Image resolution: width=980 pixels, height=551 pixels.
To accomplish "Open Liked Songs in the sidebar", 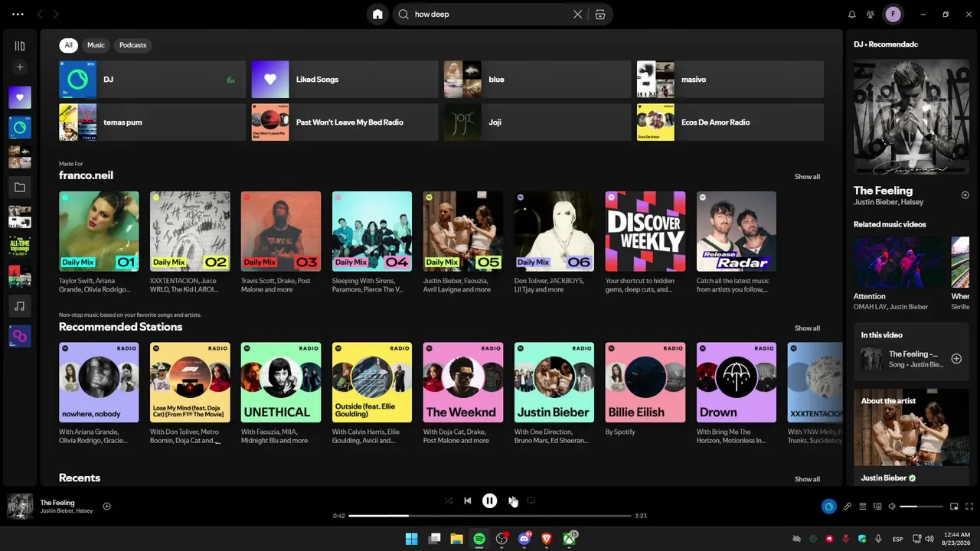I will [x=20, y=97].
